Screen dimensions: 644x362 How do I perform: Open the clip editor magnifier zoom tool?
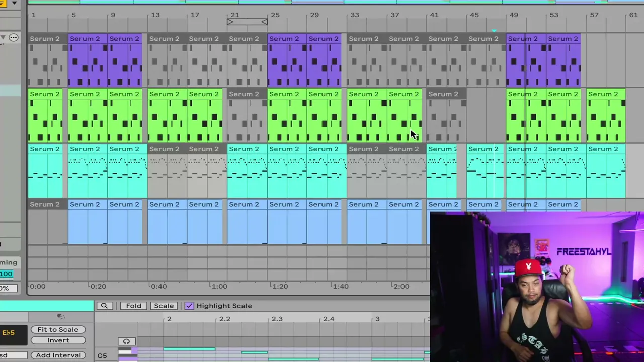coord(104,306)
